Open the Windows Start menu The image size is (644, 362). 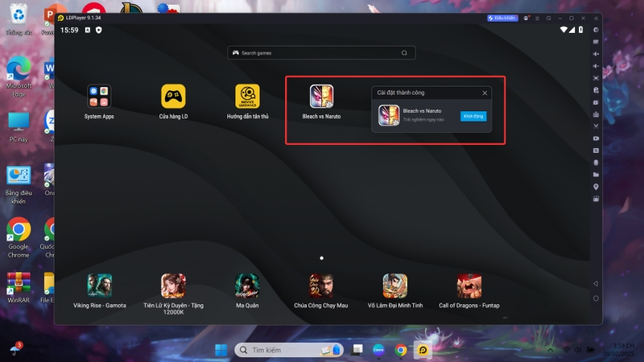tap(221, 350)
